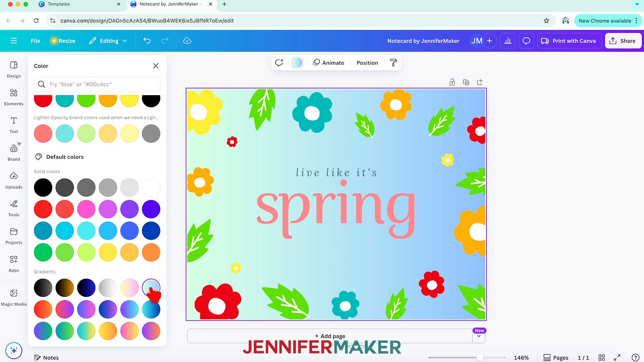Click the Resize menu item

coord(63,41)
